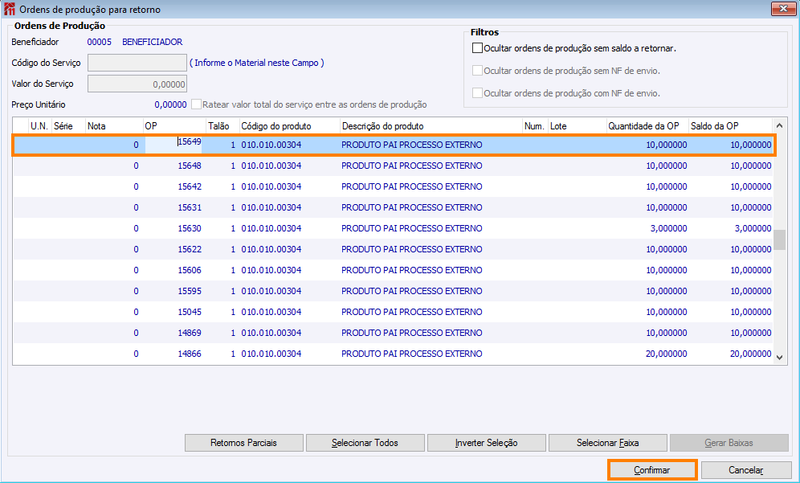Click the 20,000000 Quantidade da OP cell
This screenshot has height=483, width=800.
[x=647, y=354]
